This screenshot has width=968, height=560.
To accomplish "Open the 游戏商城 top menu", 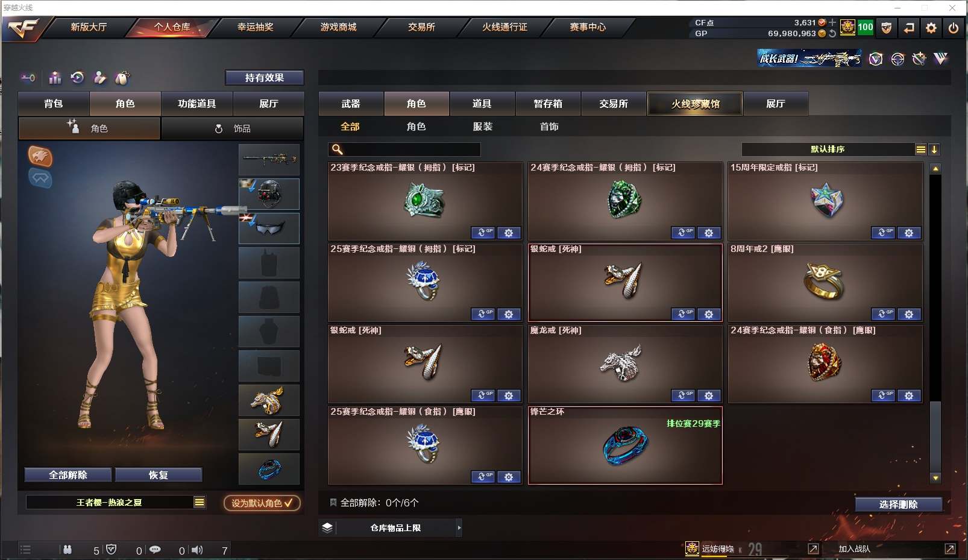I will [x=338, y=27].
